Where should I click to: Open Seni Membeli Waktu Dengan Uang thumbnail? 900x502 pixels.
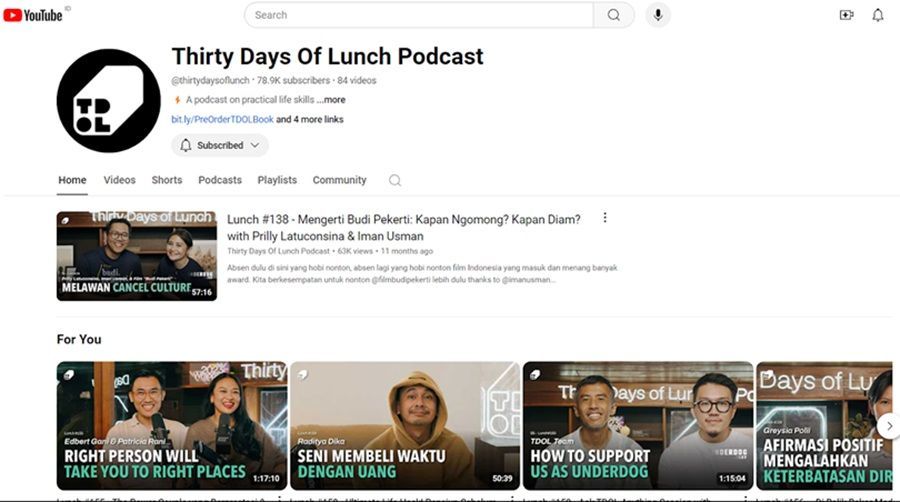(x=405, y=426)
